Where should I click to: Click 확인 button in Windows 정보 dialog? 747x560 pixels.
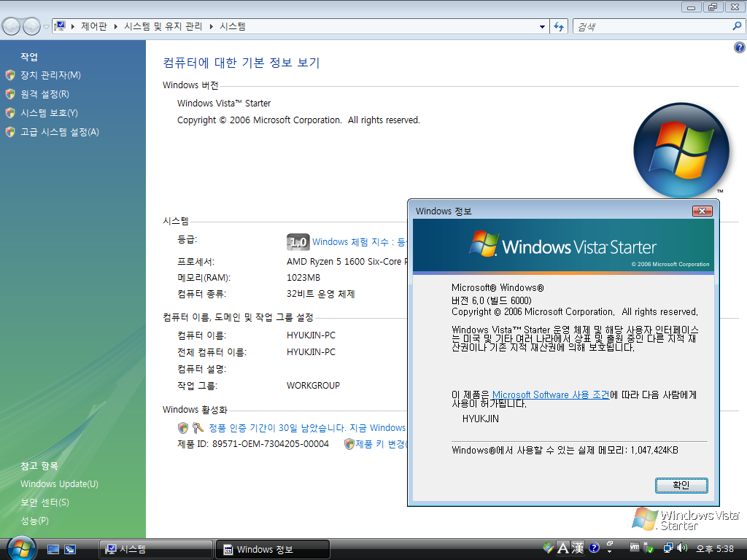(681, 485)
